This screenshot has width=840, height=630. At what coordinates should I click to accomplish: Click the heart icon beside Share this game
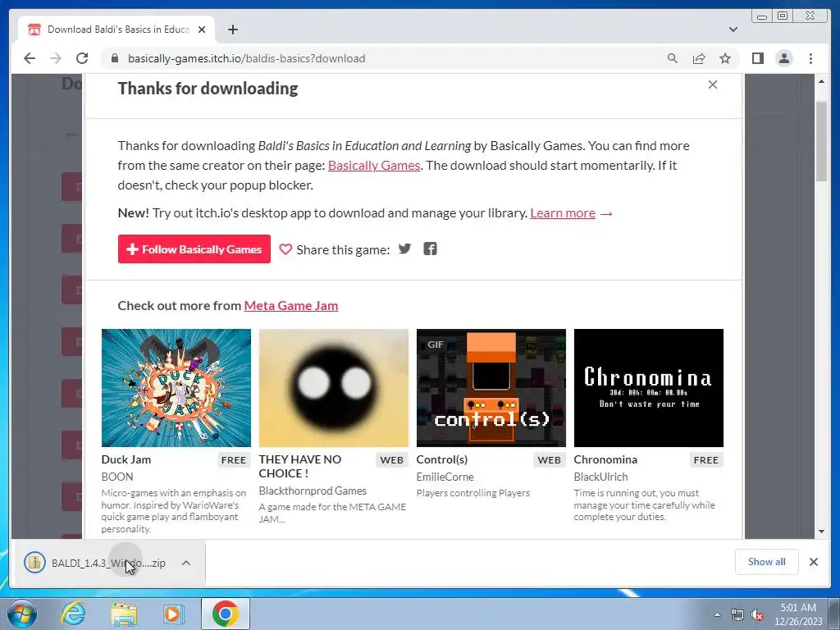(285, 249)
